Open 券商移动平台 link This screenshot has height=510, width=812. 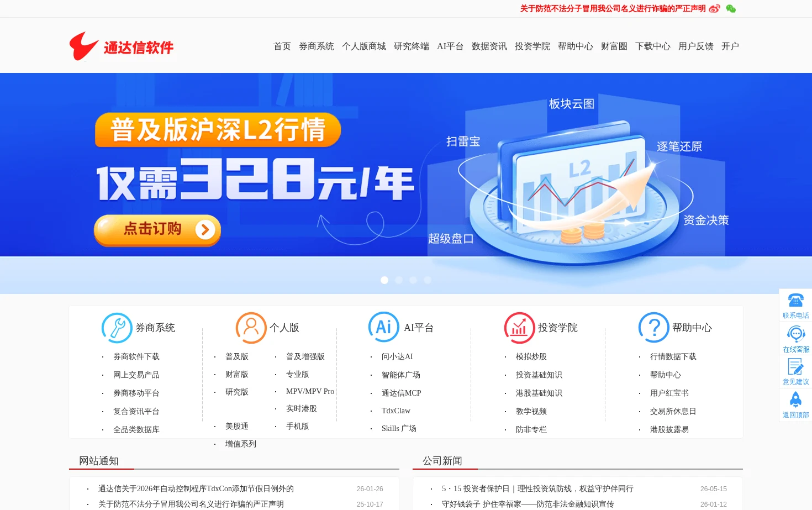(136, 393)
